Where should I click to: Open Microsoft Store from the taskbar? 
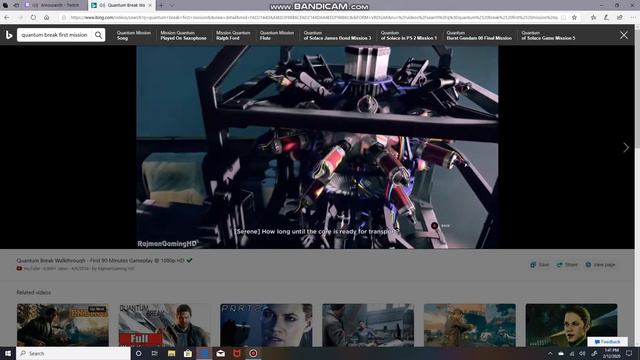(x=188, y=353)
